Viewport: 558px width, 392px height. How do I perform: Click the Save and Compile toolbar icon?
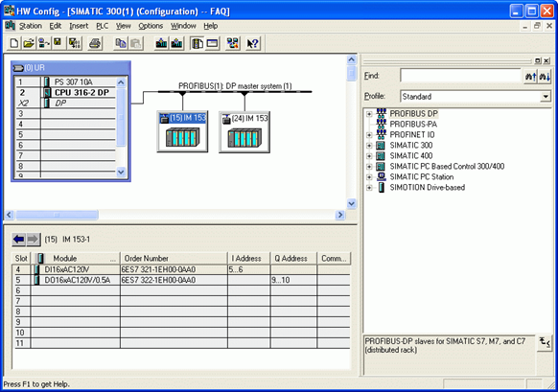(75, 43)
